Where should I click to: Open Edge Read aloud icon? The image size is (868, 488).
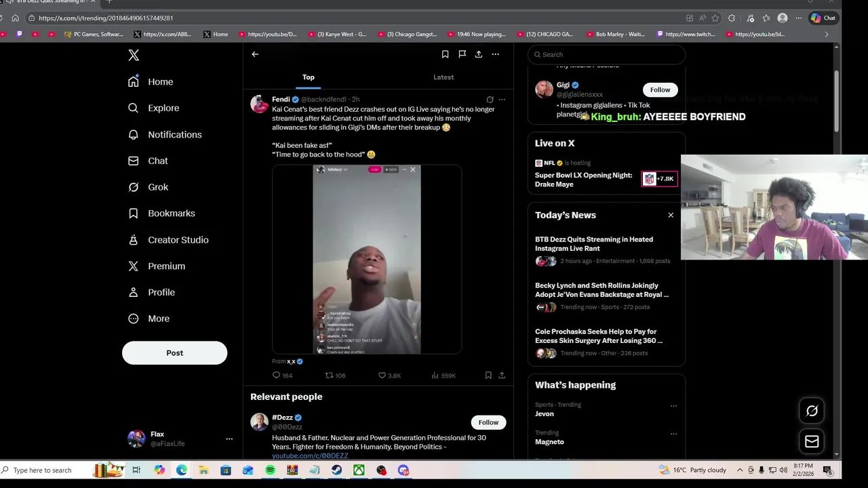(702, 18)
